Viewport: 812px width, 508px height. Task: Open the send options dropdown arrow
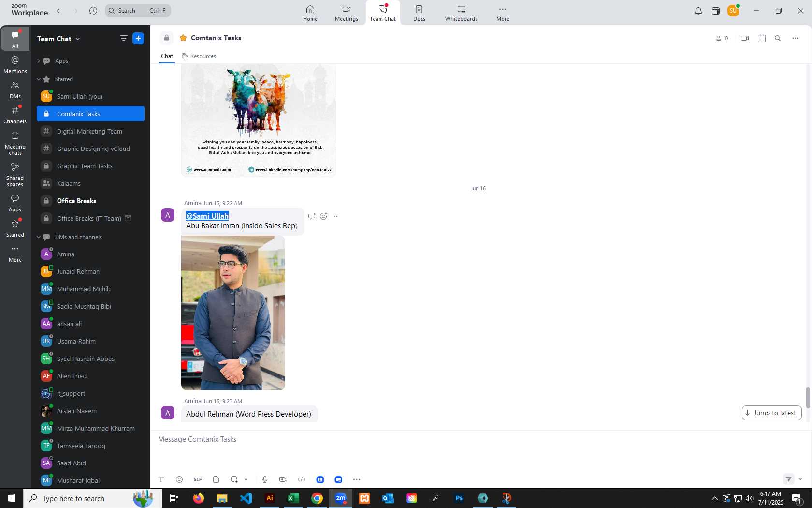(800, 479)
